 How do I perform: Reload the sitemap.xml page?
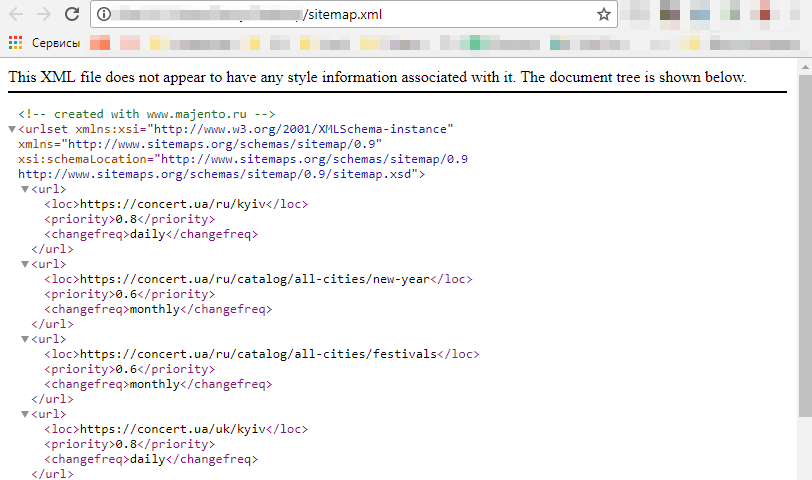(71, 15)
